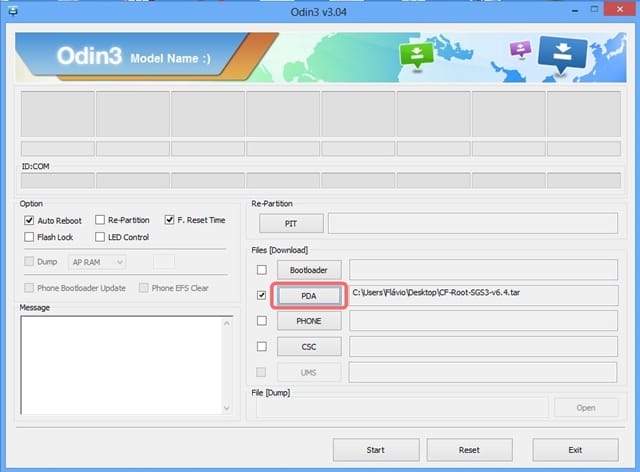Close the Odin3 window

click(620, 9)
